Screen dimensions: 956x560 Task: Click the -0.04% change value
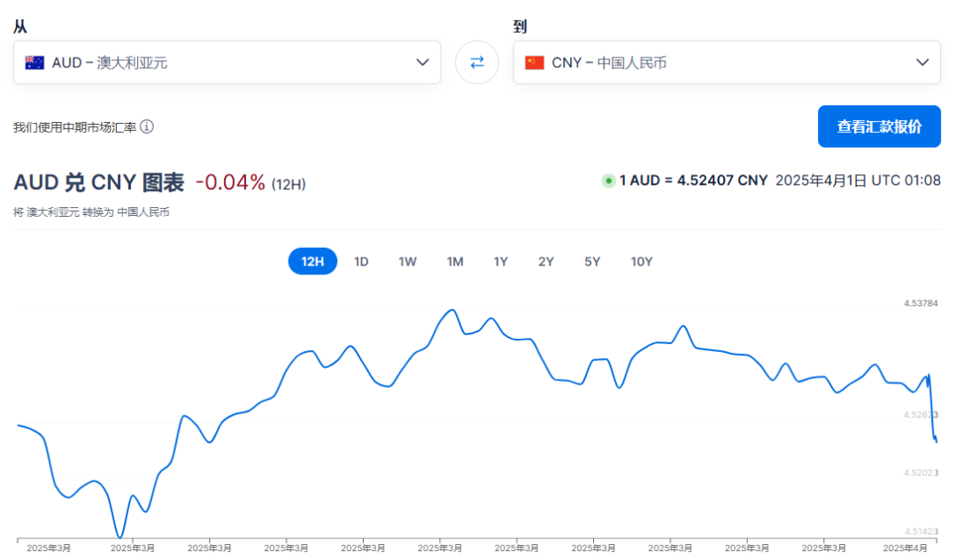tap(230, 182)
